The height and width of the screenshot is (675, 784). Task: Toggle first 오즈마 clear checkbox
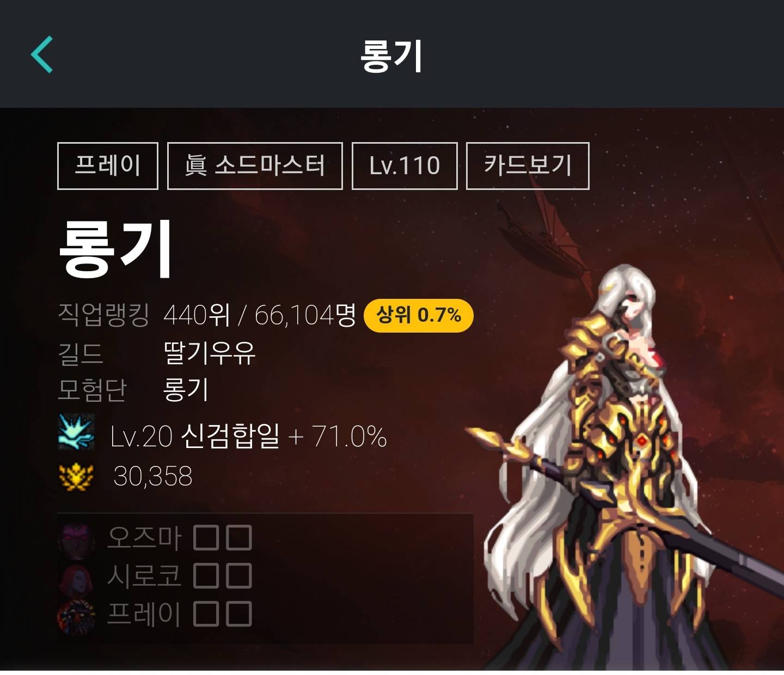click(x=206, y=538)
